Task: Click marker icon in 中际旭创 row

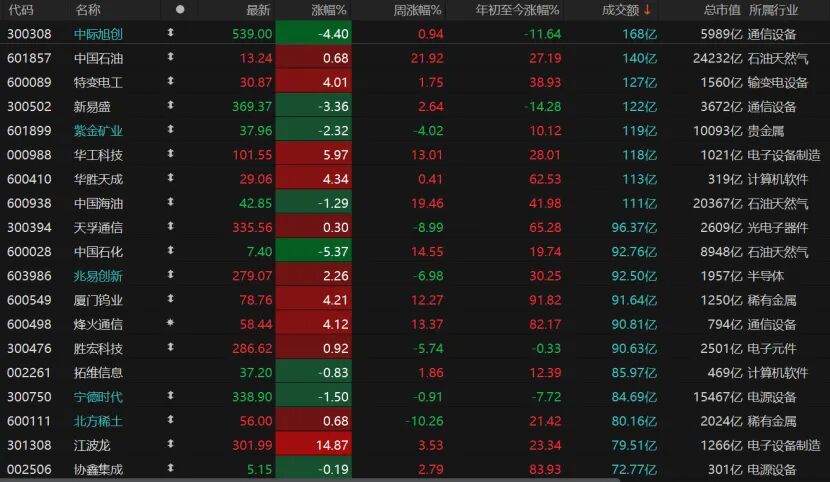Action: (170, 33)
